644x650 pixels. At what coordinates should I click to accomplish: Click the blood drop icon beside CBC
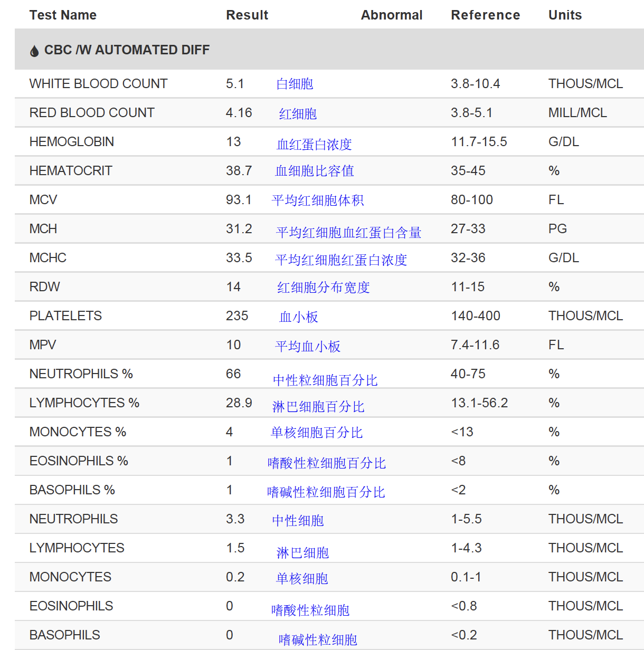click(x=34, y=51)
